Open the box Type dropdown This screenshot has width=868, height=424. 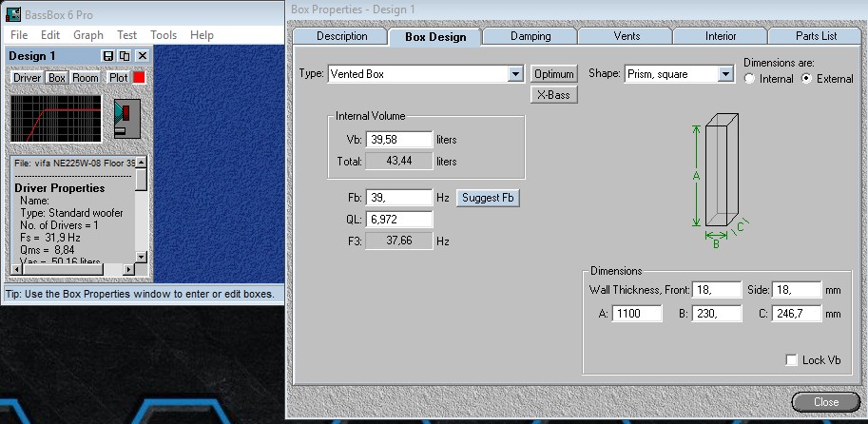(515, 74)
